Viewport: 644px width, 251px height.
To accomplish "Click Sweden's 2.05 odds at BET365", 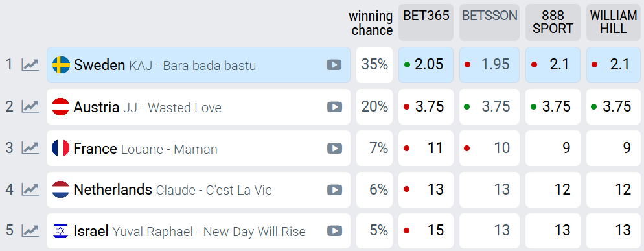I will click(x=426, y=65).
